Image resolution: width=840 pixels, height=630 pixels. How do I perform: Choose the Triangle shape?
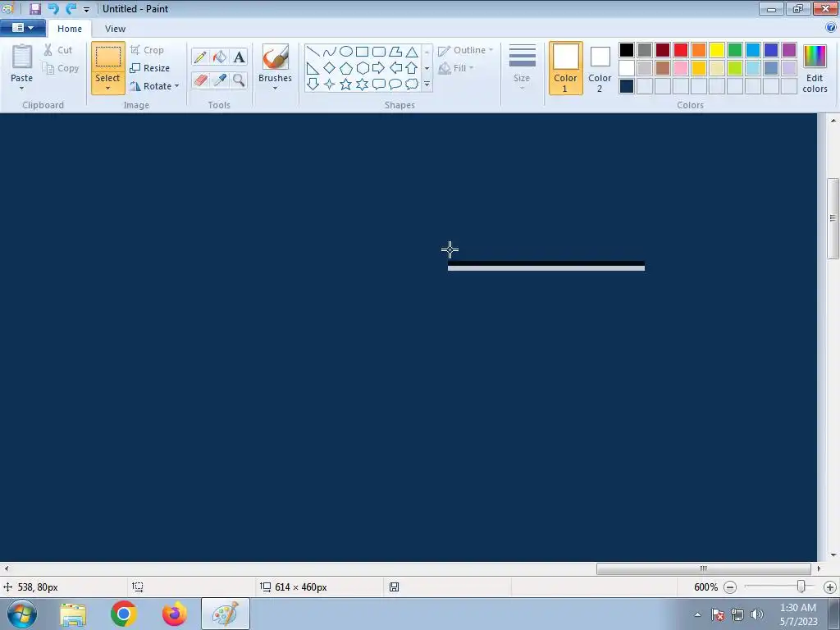(412, 52)
